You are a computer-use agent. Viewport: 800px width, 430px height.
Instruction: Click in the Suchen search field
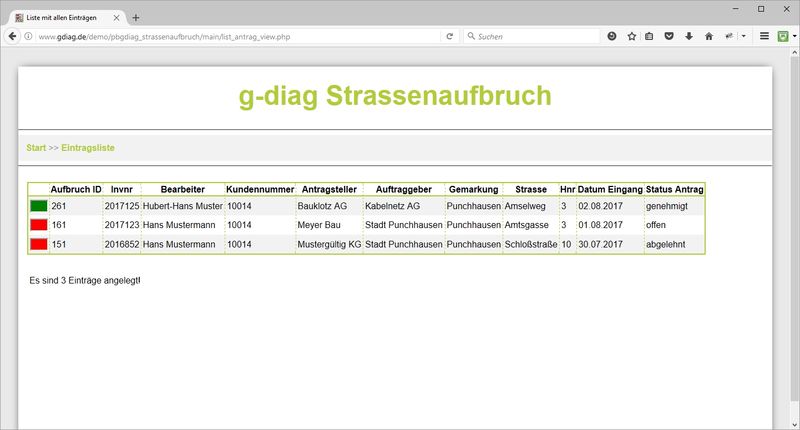click(530, 36)
